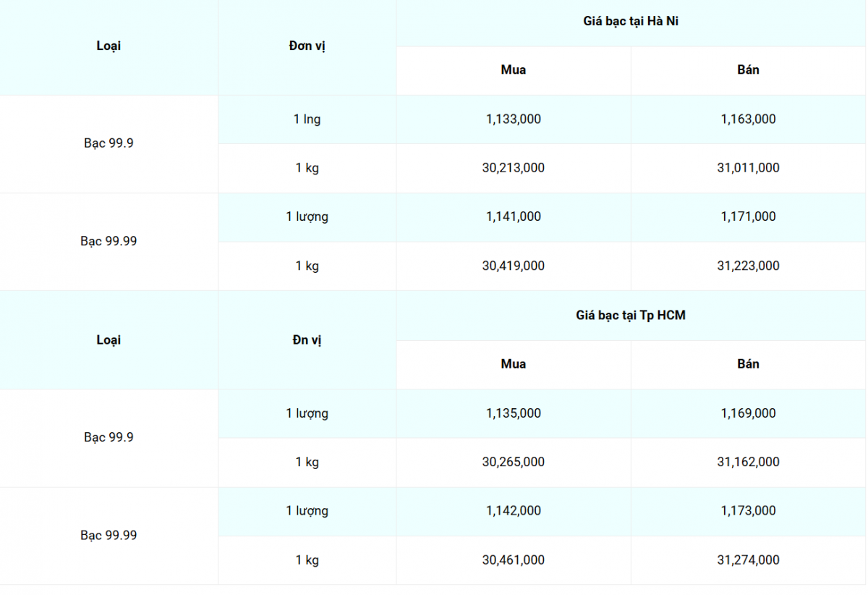Select buy price 1,135,000
868x595 pixels.
click(x=513, y=413)
